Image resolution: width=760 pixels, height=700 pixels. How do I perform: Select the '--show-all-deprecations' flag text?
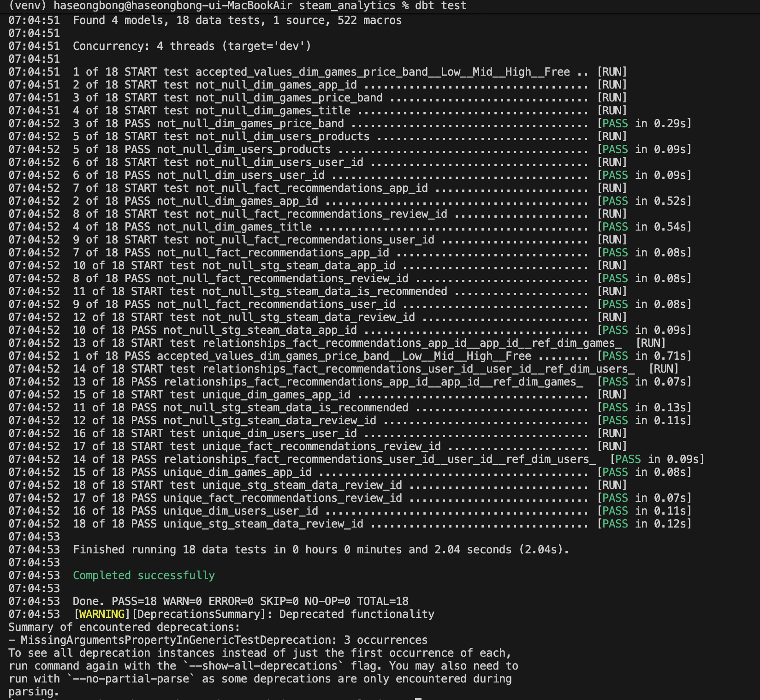point(263,666)
